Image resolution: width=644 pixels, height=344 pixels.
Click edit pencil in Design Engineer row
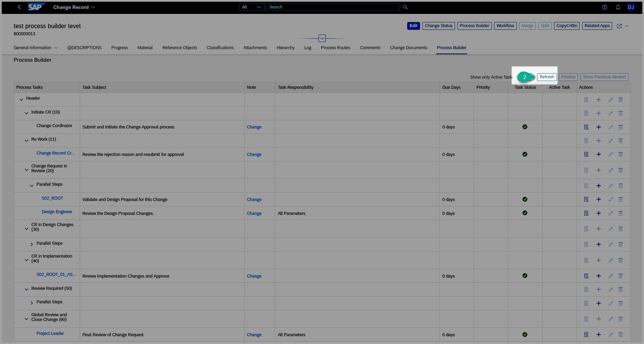click(610, 213)
